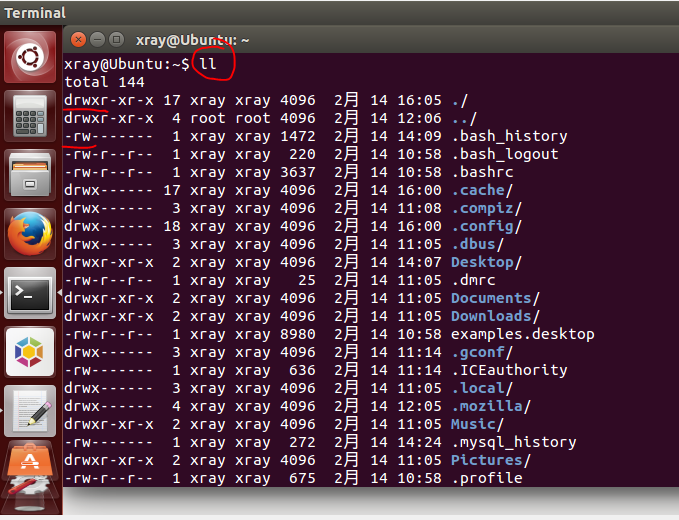Select the .ICEauthority filename
Screen dimensions: 679x520
coord(509,371)
